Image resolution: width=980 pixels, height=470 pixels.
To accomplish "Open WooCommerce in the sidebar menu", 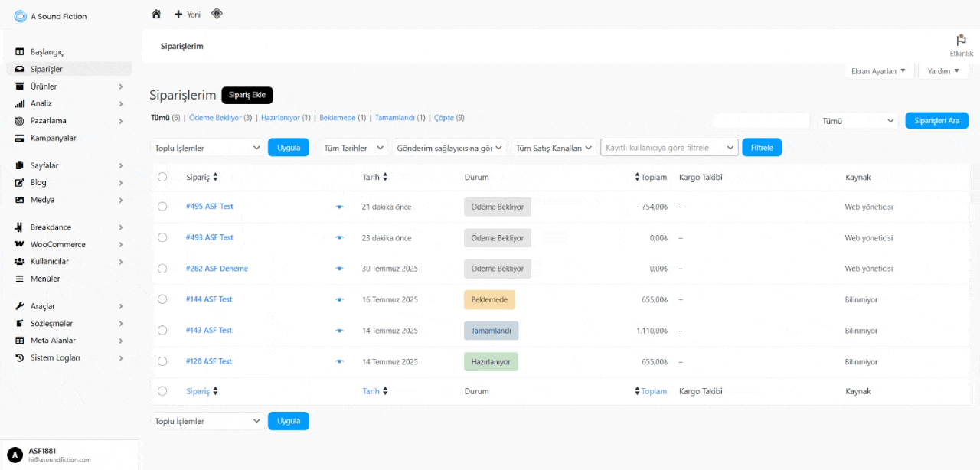I will pyautogui.click(x=58, y=244).
